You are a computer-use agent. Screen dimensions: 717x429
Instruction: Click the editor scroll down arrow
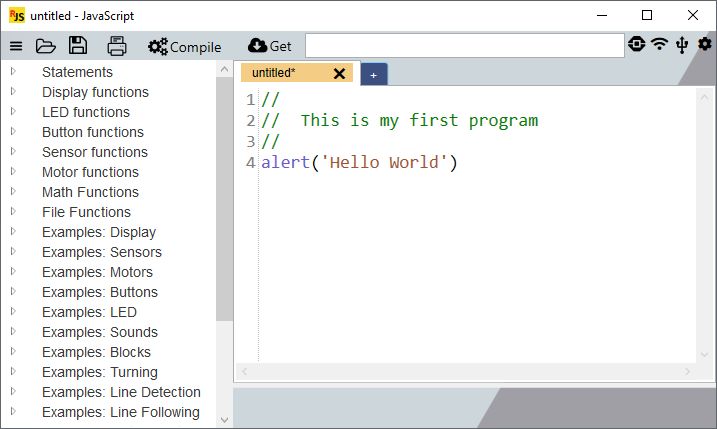click(704, 354)
